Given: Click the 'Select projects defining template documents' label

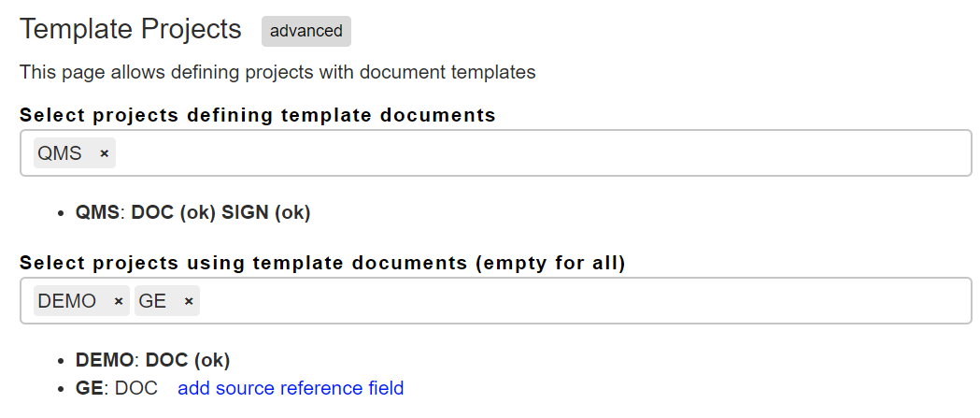Looking at the screenshot, I should point(258,115).
